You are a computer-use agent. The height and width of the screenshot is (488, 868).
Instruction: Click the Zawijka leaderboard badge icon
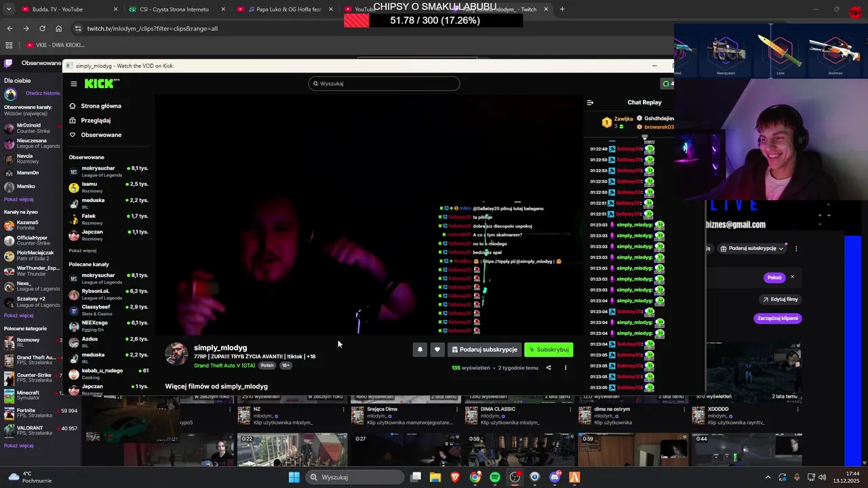click(x=607, y=123)
